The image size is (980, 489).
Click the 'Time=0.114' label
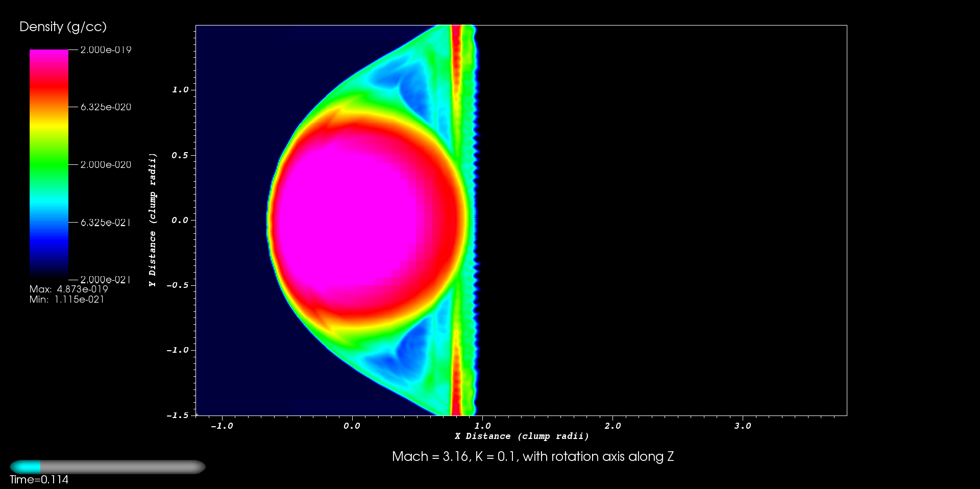(39, 479)
